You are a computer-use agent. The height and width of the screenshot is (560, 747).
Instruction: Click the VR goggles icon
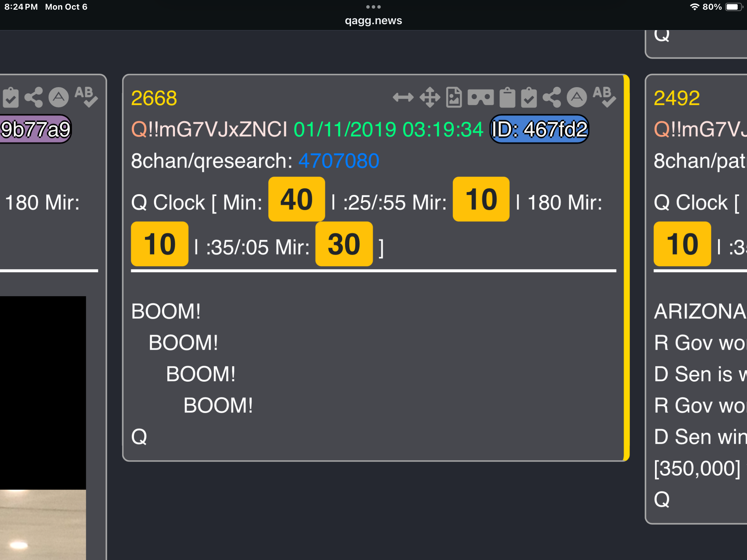point(480,97)
